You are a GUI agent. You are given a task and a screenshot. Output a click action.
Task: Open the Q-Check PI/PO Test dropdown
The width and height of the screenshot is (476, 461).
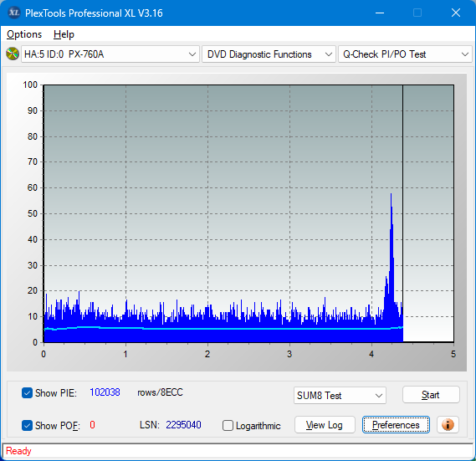click(405, 54)
